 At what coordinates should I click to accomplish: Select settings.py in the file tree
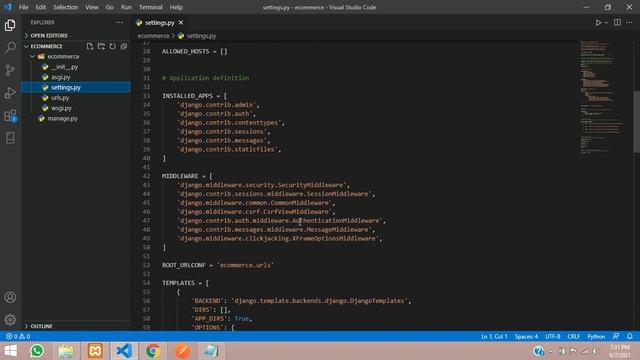tap(76, 87)
